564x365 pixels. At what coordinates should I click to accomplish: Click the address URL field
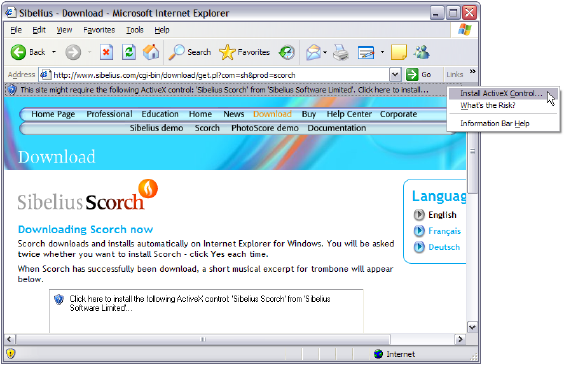pos(214,75)
